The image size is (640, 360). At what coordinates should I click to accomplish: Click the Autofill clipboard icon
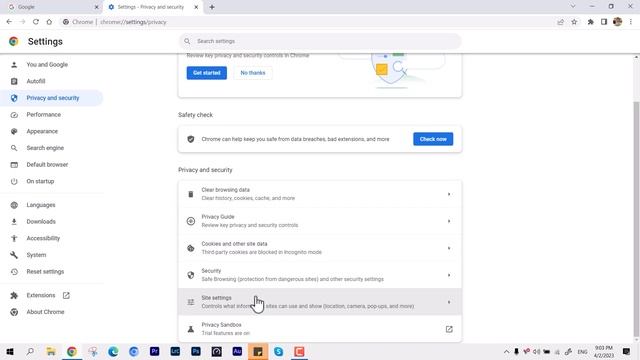[14, 81]
